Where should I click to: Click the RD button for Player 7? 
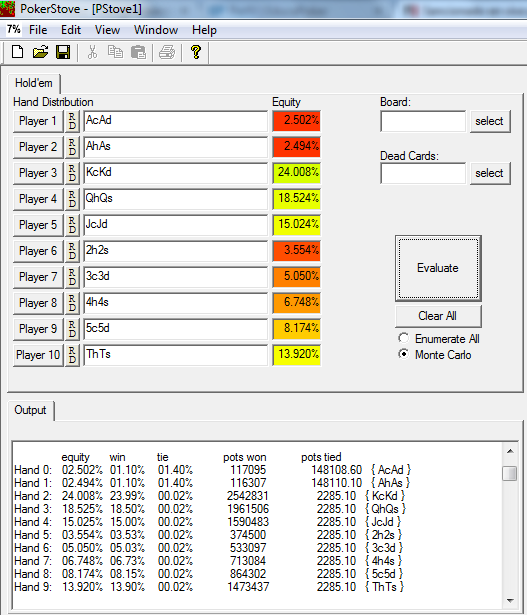[x=72, y=277]
